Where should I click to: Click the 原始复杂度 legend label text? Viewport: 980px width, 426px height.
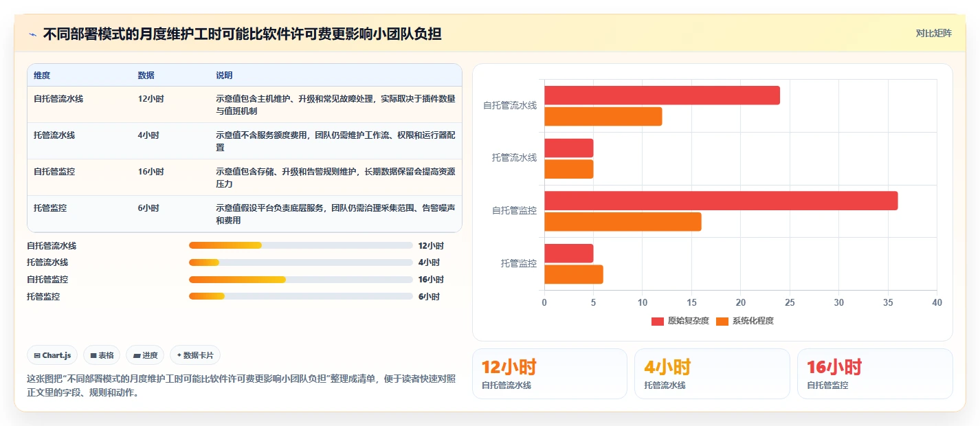pyautogui.click(x=688, y=321)
